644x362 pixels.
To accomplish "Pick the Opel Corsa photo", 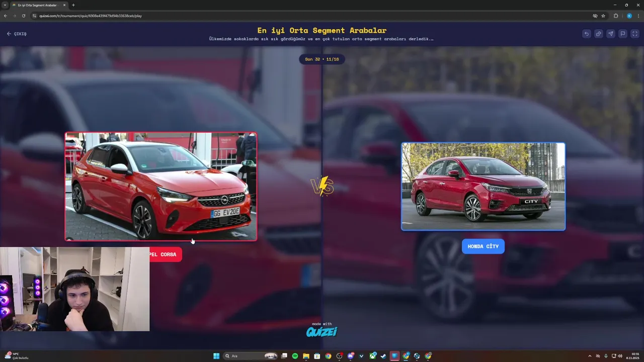I will 161,187.
